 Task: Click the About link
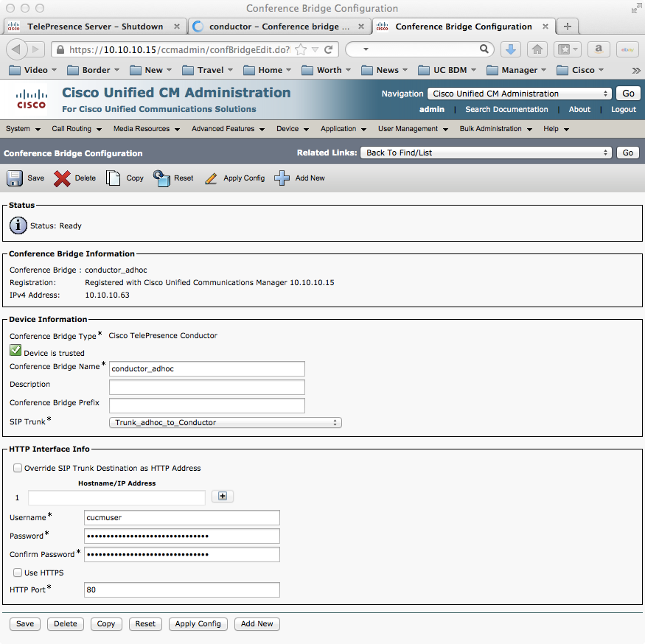[x=579, y=109]
